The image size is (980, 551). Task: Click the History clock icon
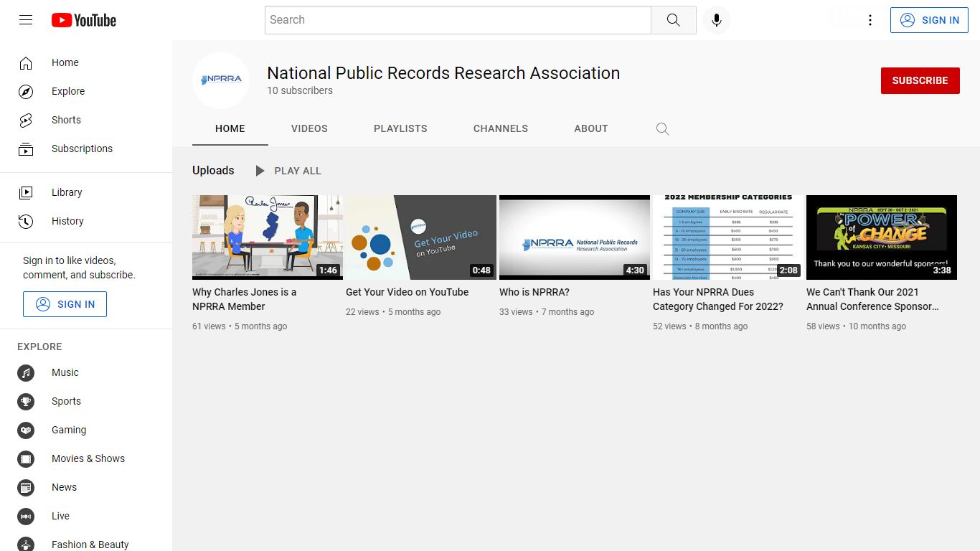pyautogui.click(x=26, y=221)
